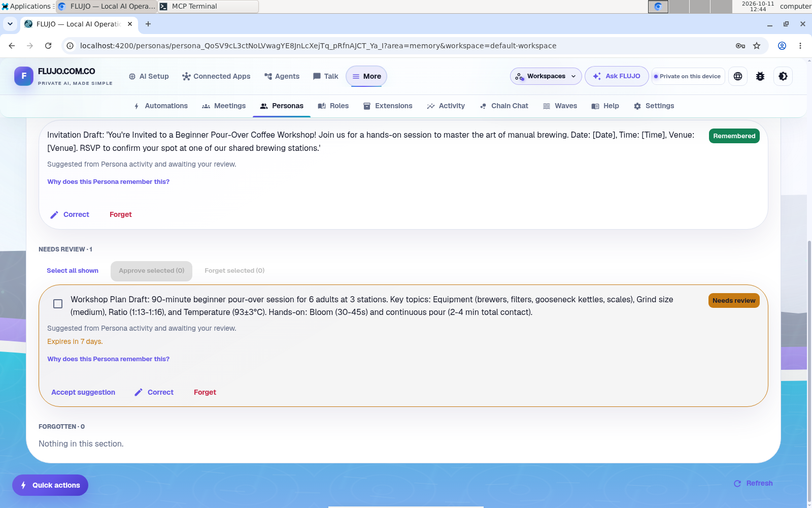Screen dimensions: 812x508
Task: Go back in browser history
Action: [12, 46]
